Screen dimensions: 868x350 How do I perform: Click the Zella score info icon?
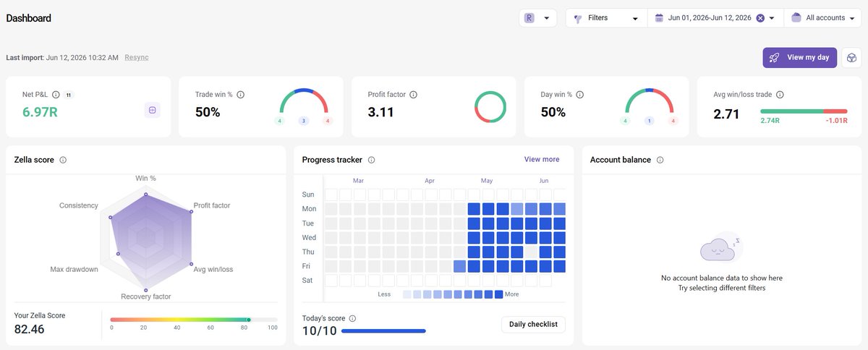click(63, 160)
